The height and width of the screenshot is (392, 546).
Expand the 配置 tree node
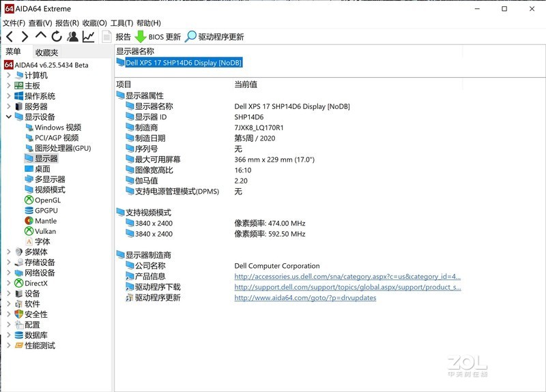9,325
